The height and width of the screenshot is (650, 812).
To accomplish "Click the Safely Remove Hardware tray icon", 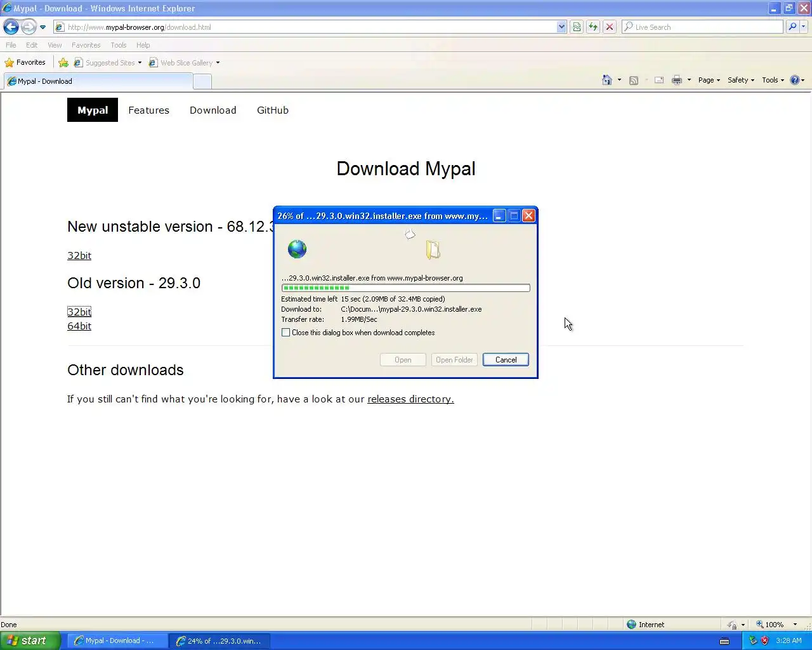I will click(753, 640).
